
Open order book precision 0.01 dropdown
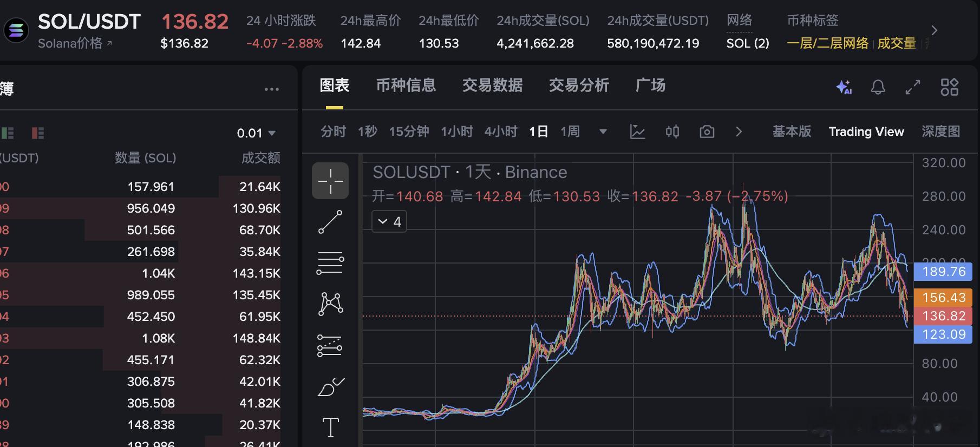256,133
